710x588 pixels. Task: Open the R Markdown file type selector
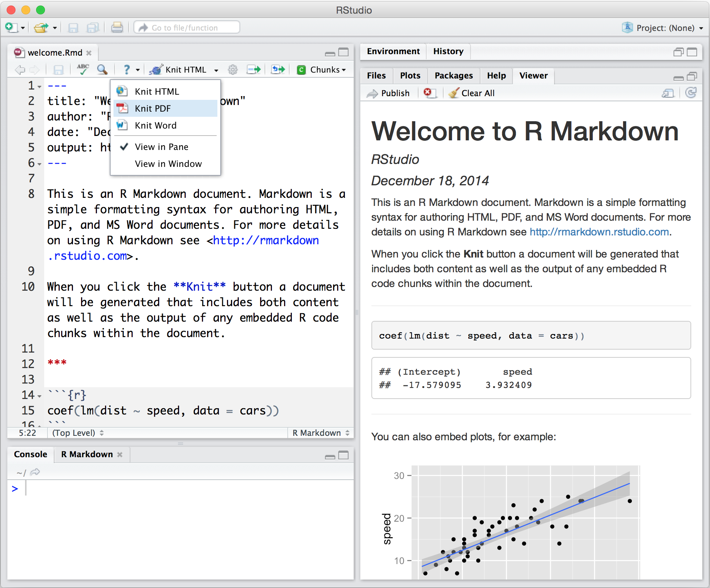click(x=321, y=433)
